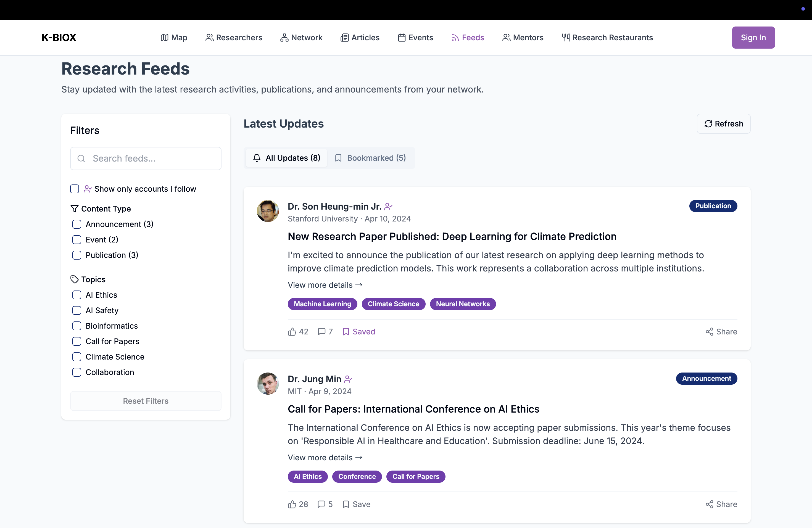
Task: Click the Sign In button
Action: tap(753, 38)
